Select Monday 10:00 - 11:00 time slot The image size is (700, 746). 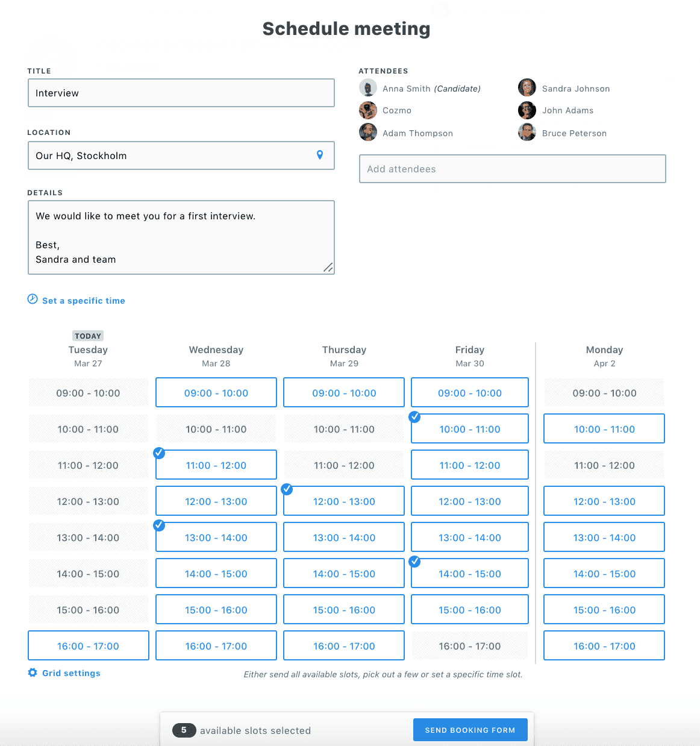pyautogui.click(x=604, y=428)
